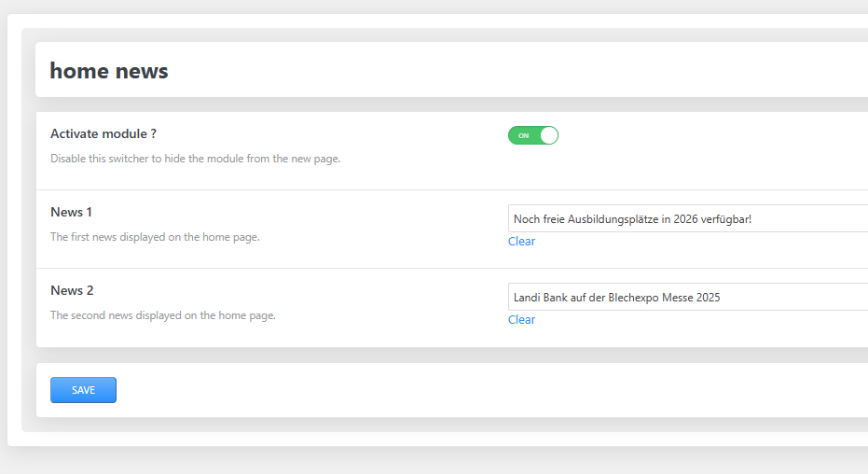Click 'The first news displayed' description text

[x=154, y=237]
